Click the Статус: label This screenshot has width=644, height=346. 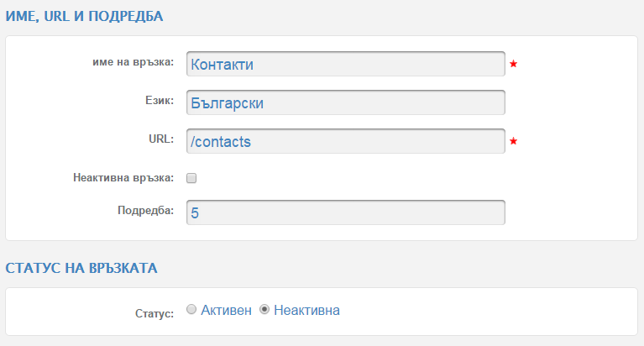[x=154, y=314]
